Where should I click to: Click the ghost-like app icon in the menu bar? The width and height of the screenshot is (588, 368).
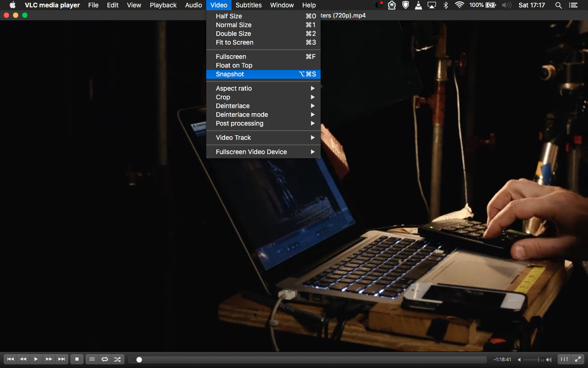tap(392, 5)
